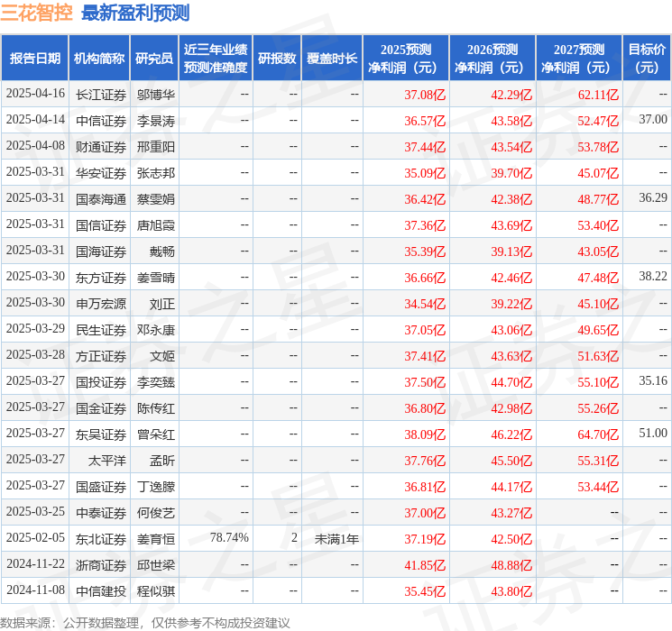This screenshot has height=631, width=672.
Task: Click target price 51.00
Action: click(653, 433)
